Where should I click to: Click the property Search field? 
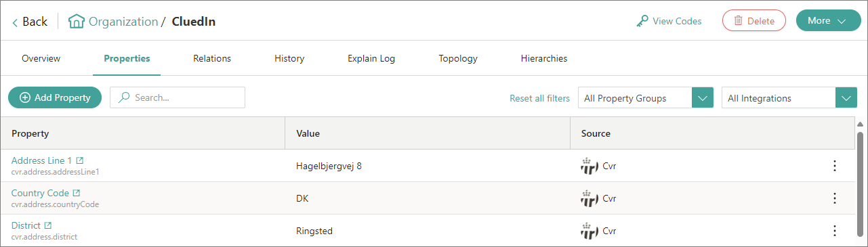click(178, 97)
